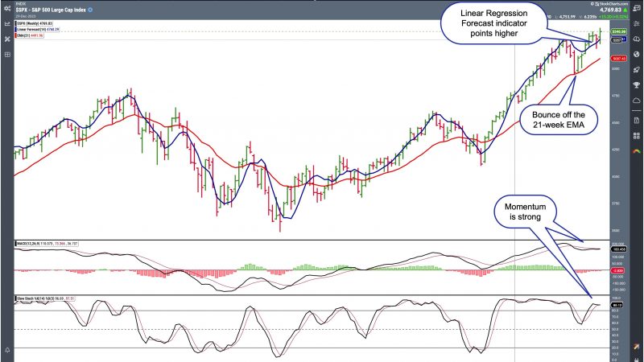The image size is (644, 362).
Task: Open the trophy icon in right sidebar
Action: [637, 85]
